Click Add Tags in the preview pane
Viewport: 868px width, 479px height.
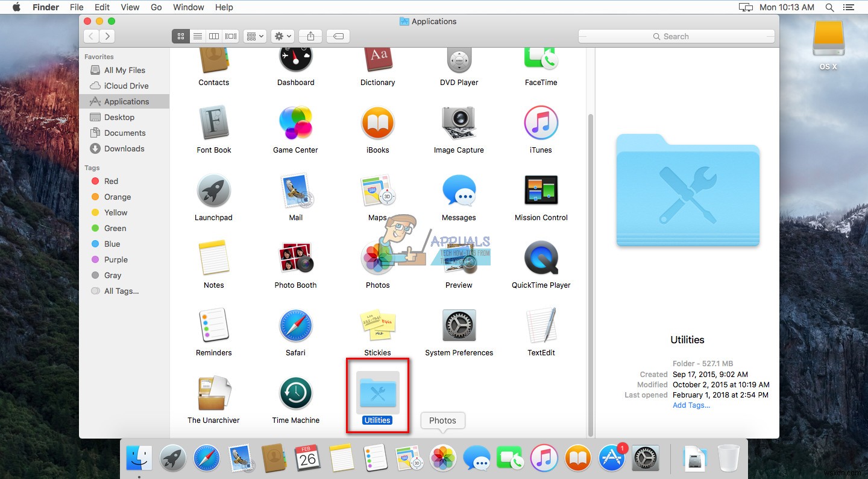click(x=691, y=405)
